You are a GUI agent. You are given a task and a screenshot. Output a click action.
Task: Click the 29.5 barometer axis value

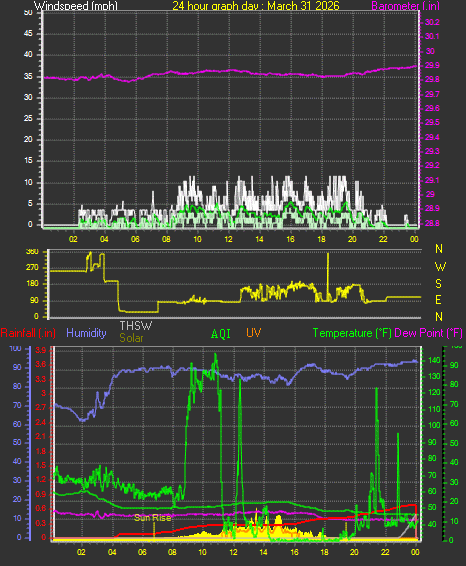pyautogui.click(x=432, y=122)
